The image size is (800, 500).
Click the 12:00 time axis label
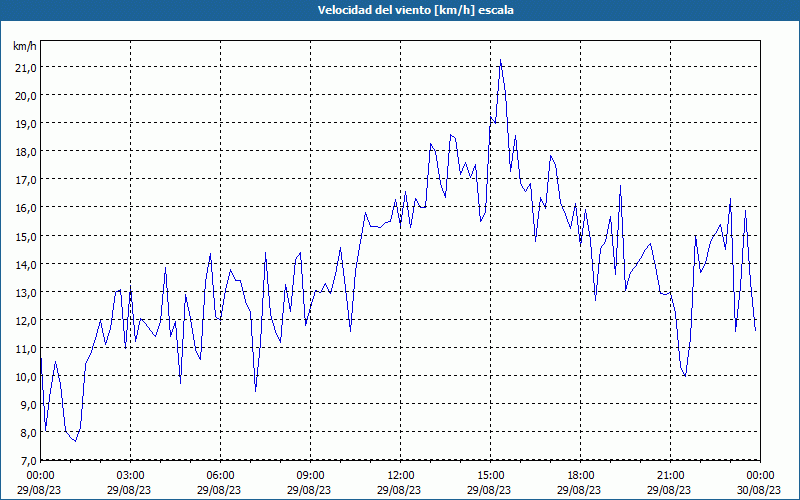pyautogui.click(x=401, y=476)
